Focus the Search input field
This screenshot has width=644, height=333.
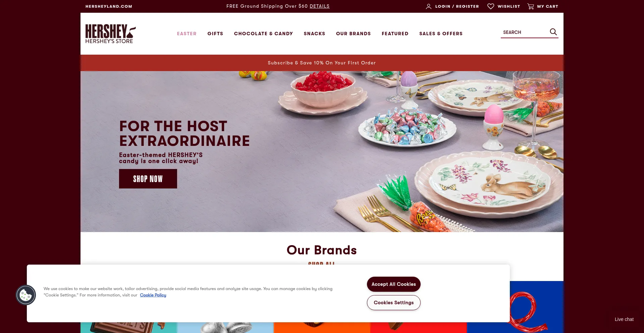(x=525, y=32)
